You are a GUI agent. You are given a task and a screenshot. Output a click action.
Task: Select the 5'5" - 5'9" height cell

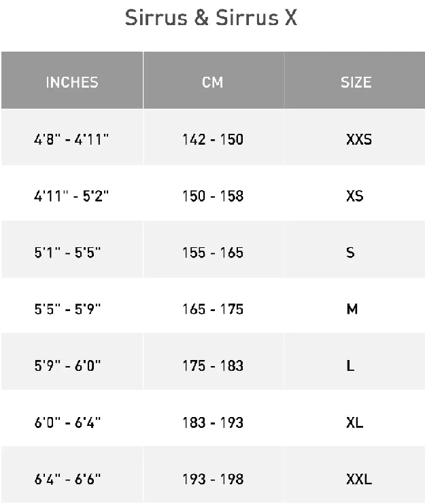(72, 306)
